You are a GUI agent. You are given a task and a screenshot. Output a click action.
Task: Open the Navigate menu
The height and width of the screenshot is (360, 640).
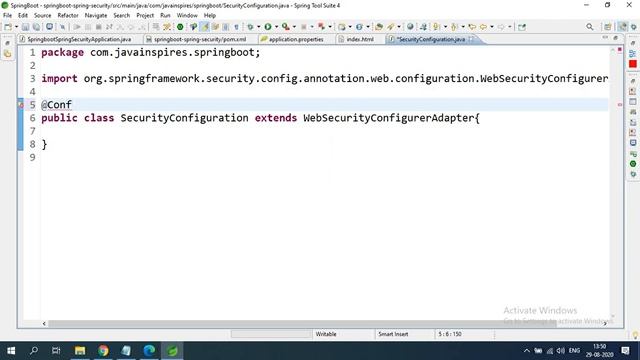[96, 16]
